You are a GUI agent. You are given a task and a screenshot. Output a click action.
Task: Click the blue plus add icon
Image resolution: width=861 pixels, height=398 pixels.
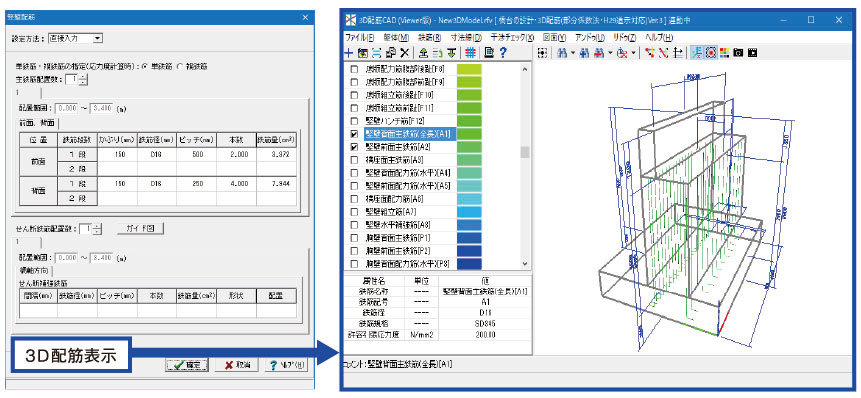click(x=349, y=53)
